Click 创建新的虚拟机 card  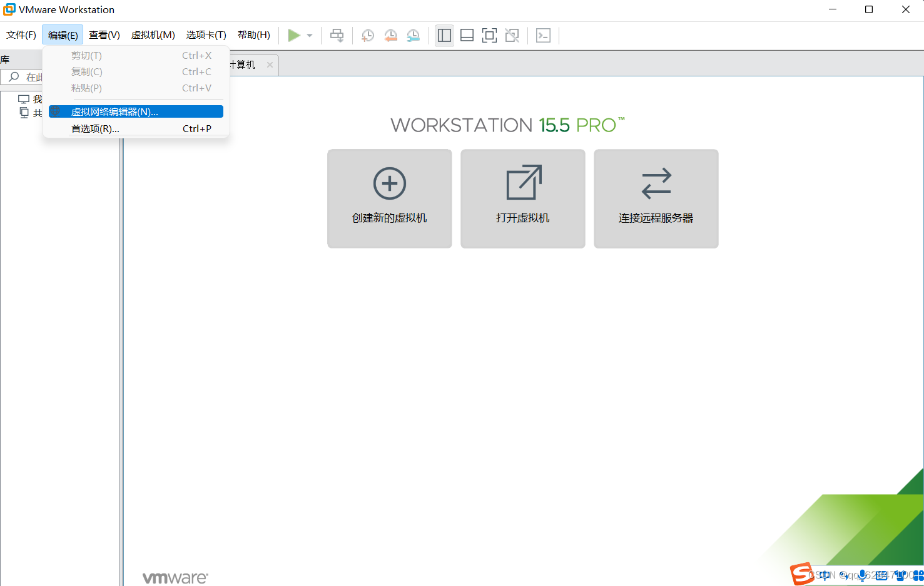389,198
